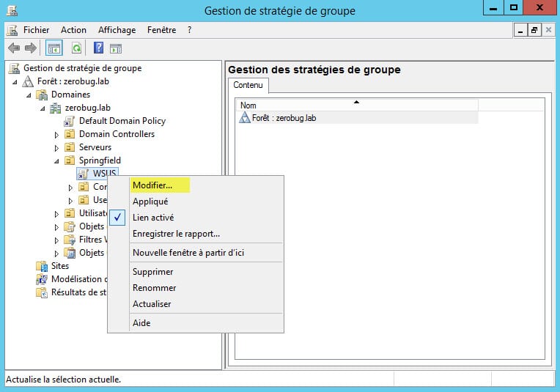This screenshot has width=560, height=392.
Task: Open the Affichage menu
Action: coord(117,30)
